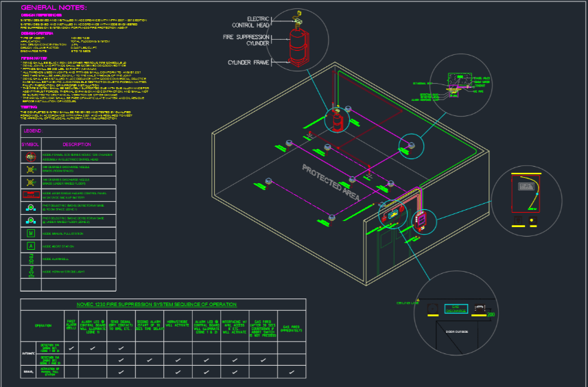The image size is (588, 387).
Task: Select the 'INTERFACING W/ AHU, ACCESS' column header
Action: pyautogui.click(x=235, y=327)
